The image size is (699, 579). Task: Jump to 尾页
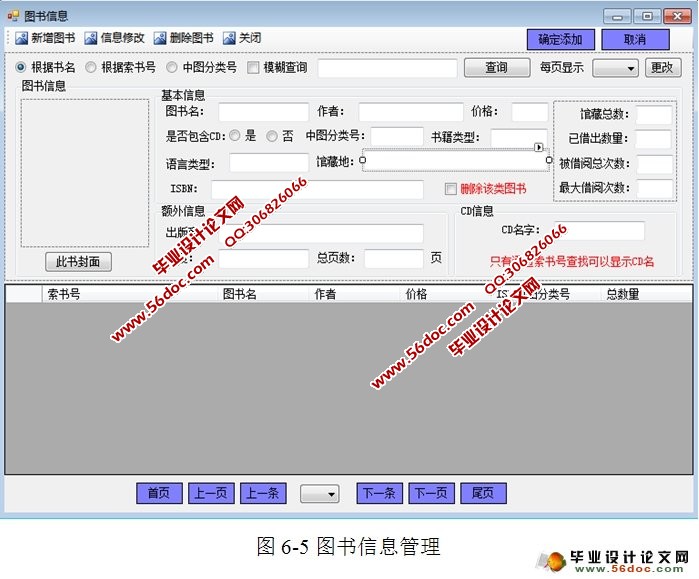click(x=483, y=493)
